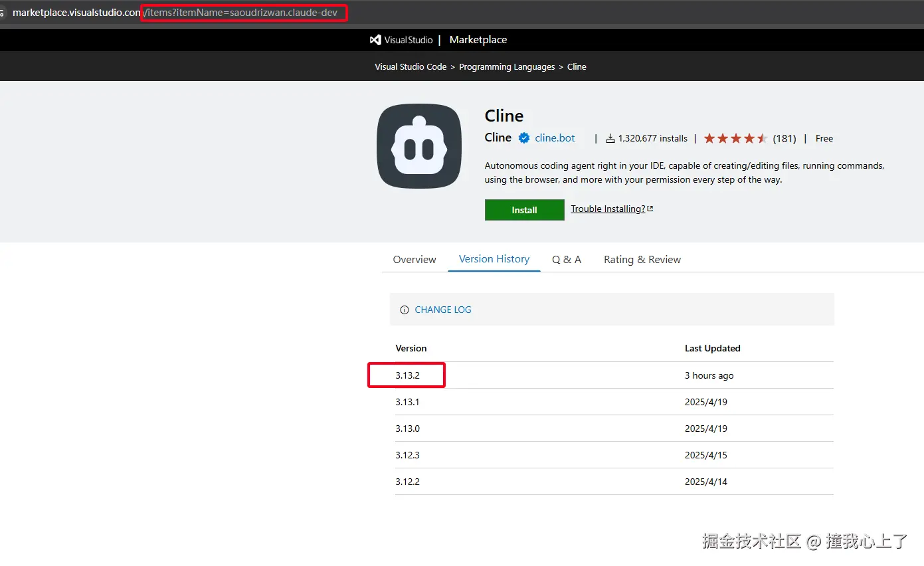The image size is (924, 566).
Task: Open Programming Languages breadcrumb
Action: (507, 67)
